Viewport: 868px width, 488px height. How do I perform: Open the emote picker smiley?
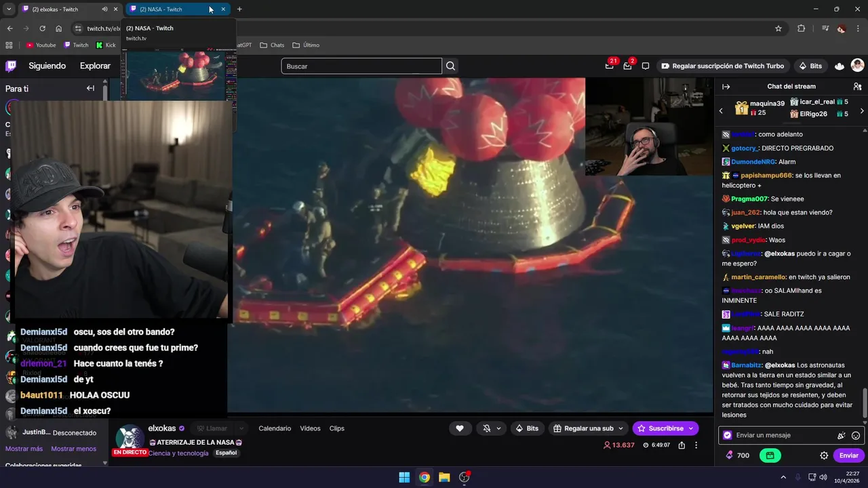856,436
